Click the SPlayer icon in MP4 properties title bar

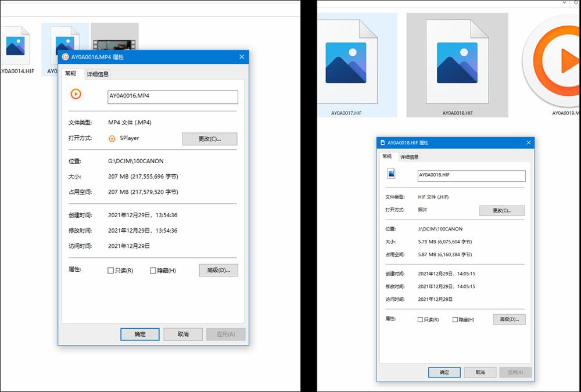pos(65,57)
